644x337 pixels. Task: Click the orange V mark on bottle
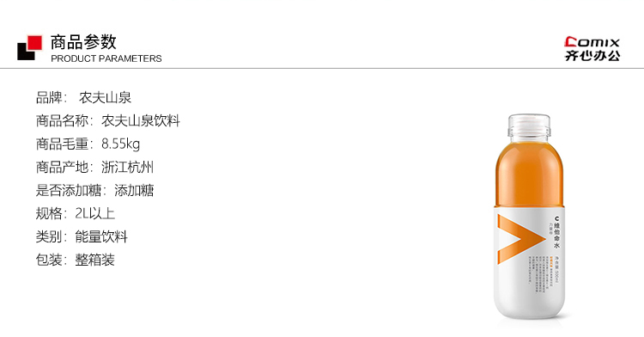pyautogui.click(x=521, y=239)
